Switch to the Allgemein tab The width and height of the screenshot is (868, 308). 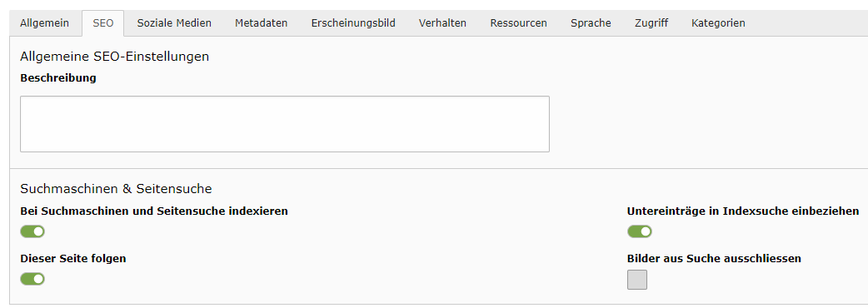(x=44, y=23)
